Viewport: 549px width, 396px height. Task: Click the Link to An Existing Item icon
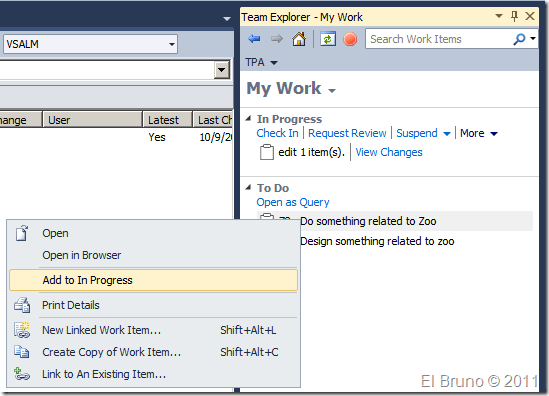pyautogui.click(x=22, y=374)
